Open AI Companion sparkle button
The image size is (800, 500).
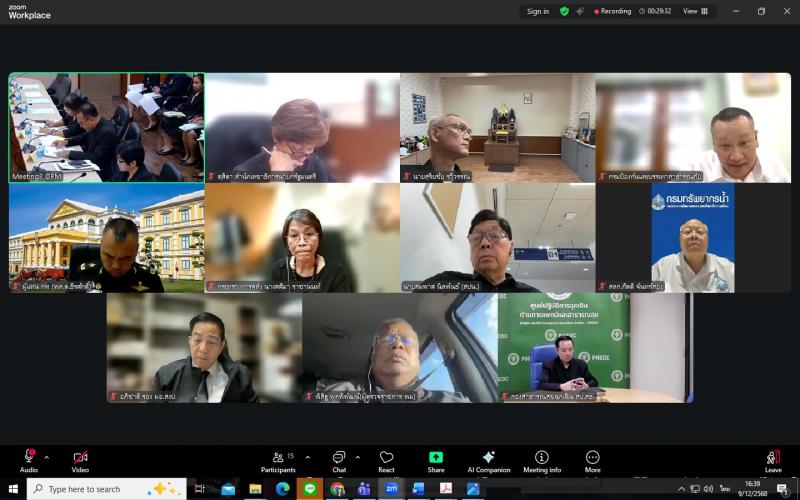click(x=489, y=461)
